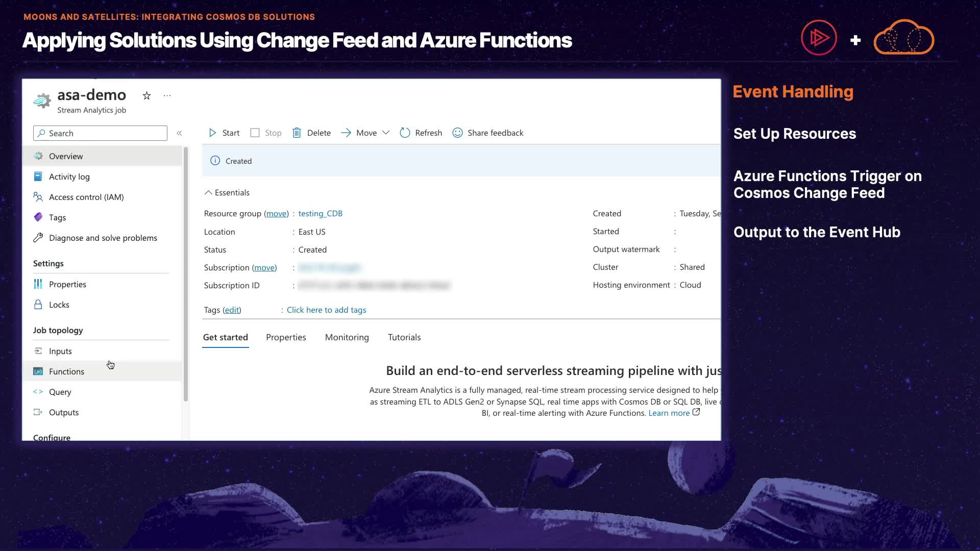980x551 pixels.
Task: Click the Learn more link
Action: [669, 413]
